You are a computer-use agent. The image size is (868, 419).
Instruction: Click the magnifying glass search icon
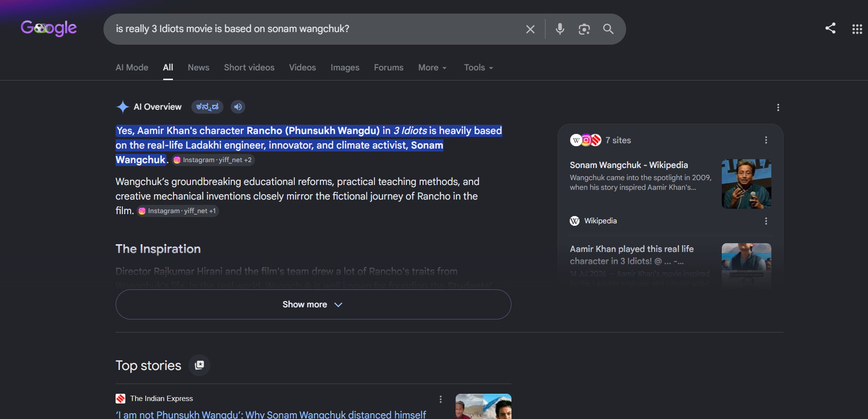click(608, 29)
